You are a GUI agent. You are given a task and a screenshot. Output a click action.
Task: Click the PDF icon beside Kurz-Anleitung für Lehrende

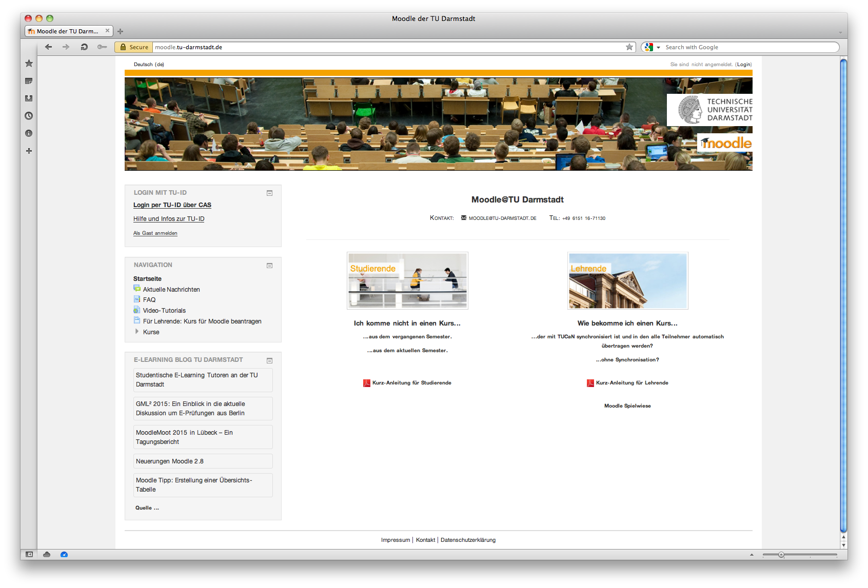click(590, 383)
